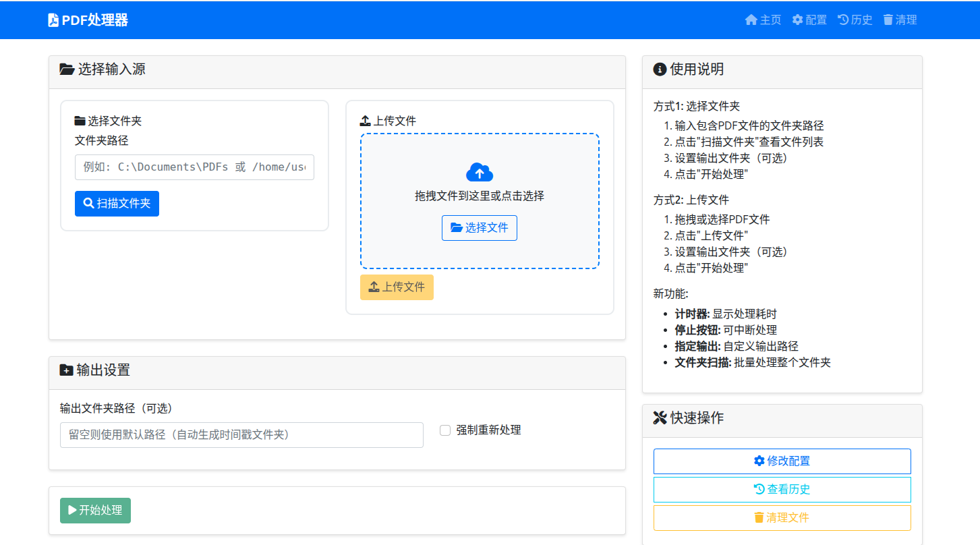The height and width of the screenshot is (545, 980).
Task: Click the 修改配置 quick action button
Action: tap(782, 461)
